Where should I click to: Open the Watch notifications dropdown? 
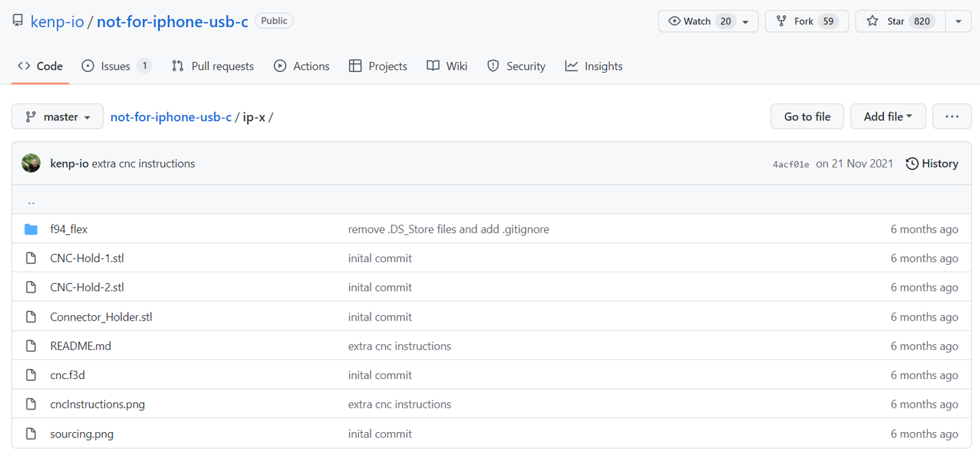(x=708, y=21)
